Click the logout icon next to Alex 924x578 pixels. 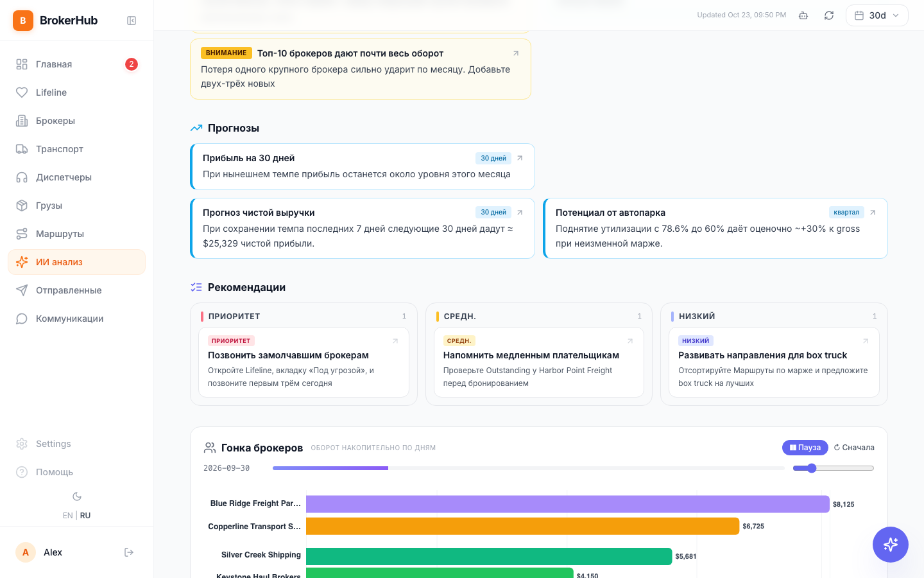[x=129, y=552]
